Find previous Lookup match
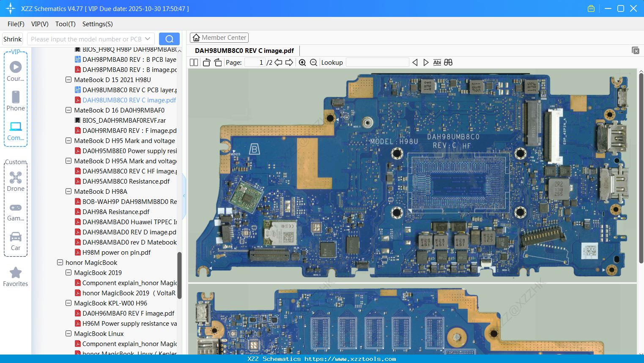This screenshot has width=644, height=363. point(415,63)
